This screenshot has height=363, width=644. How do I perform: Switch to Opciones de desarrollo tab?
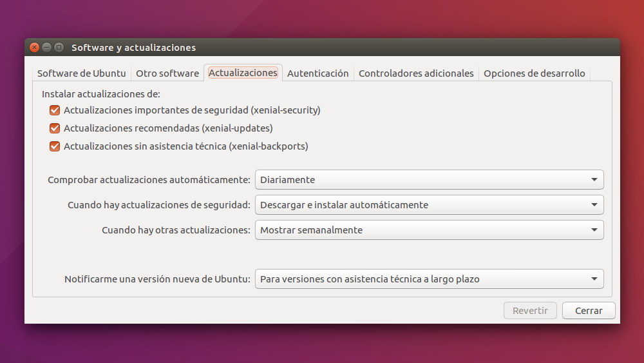pyautogui.click(x=535, y=73)
